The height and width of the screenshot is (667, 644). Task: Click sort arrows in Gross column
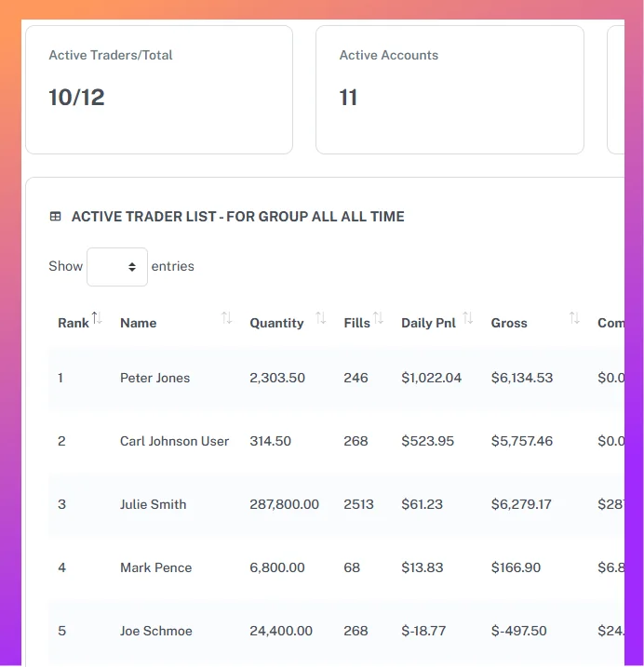[574, 319]
